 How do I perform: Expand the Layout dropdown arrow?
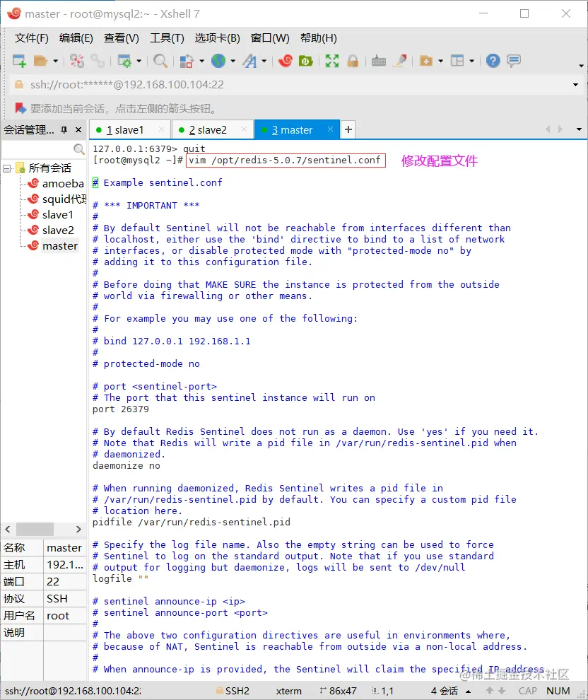472,61
